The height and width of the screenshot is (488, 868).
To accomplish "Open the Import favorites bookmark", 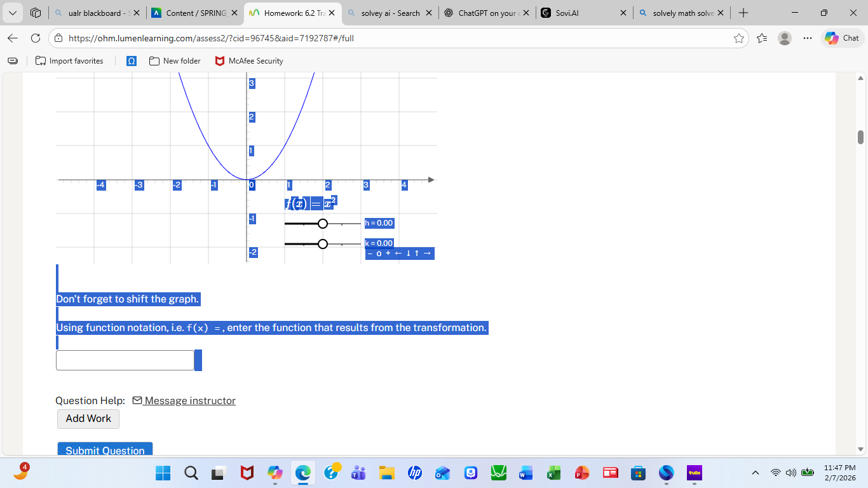I will click(x=69, y=61).
